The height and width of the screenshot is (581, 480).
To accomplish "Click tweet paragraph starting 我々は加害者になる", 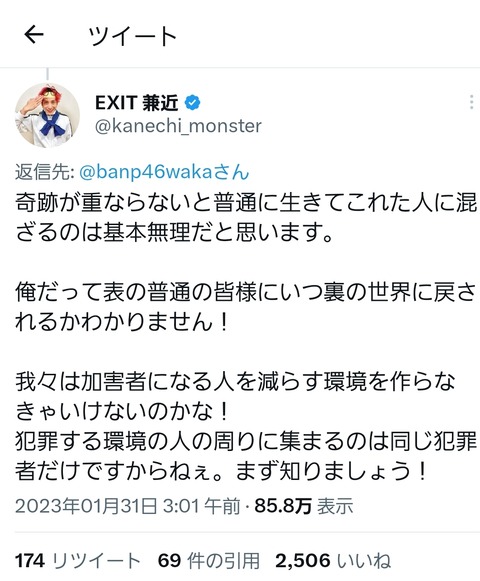I will [x=235, y=396].
